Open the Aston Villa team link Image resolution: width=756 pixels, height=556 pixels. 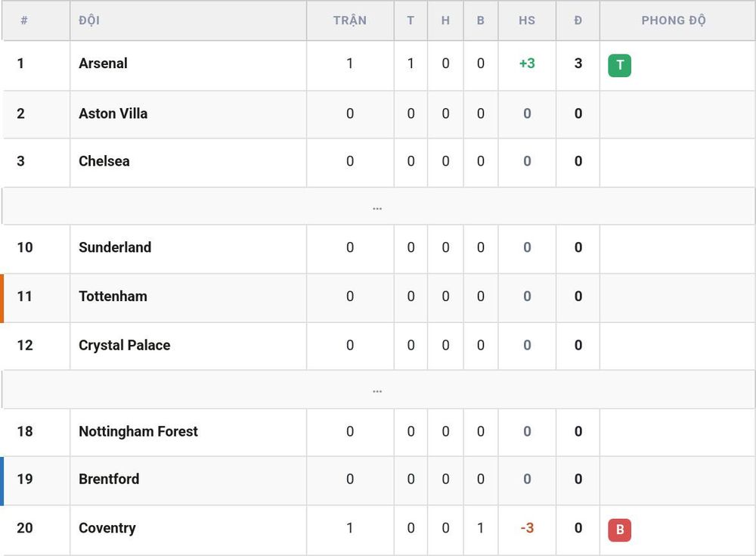(x=113, y=113)
